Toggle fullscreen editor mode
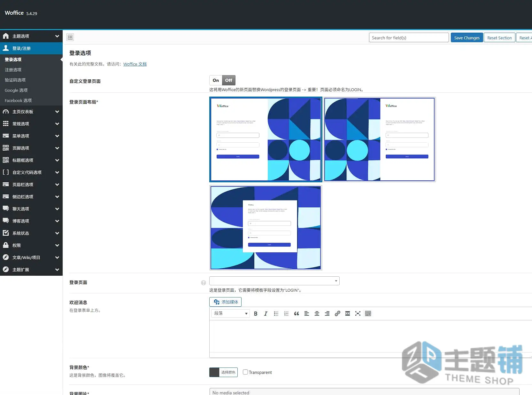This screenshot has height=395, width=532. tap(358, 313)
